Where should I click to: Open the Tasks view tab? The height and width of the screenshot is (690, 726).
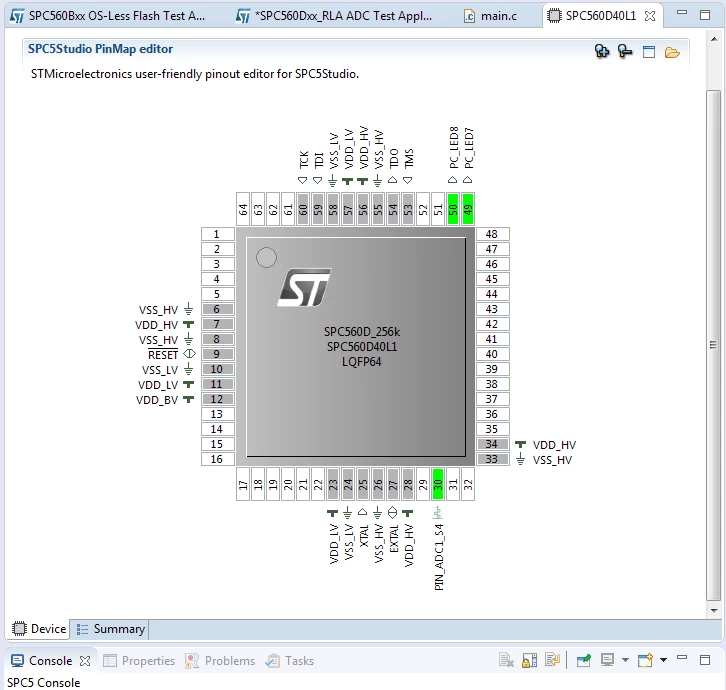[x=290, y=660]
